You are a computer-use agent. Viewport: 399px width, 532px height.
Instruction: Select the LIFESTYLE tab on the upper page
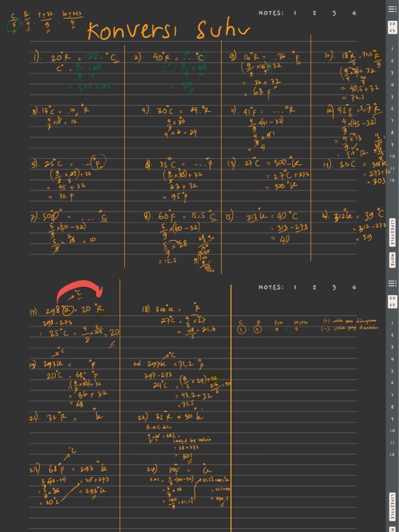pos(392,232)
